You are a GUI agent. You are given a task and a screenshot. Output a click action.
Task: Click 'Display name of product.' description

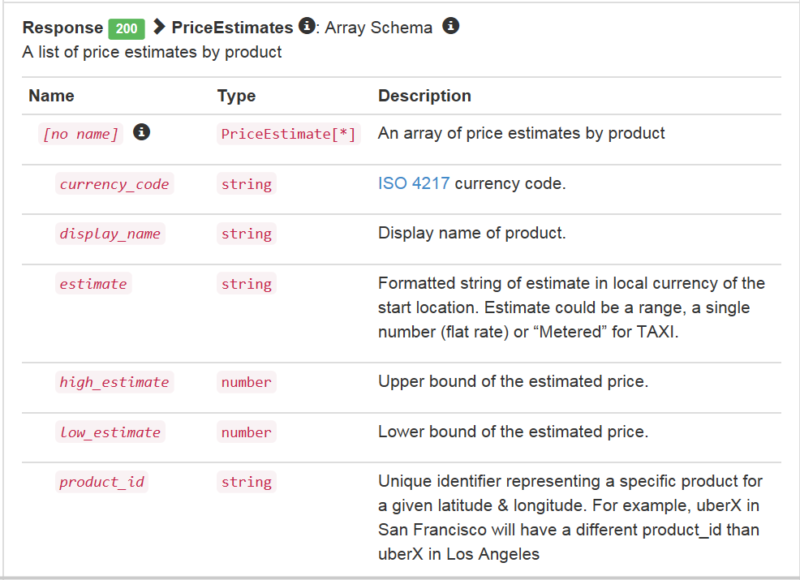(x=472, y=233)
